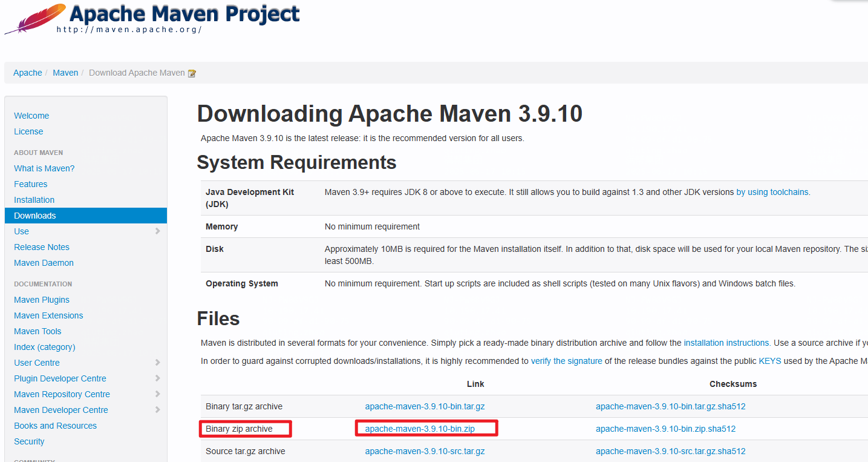The height and width of the screenshot is (462, 868).
Task: Go to the Welcome page
Action: [x=31, y=116]
